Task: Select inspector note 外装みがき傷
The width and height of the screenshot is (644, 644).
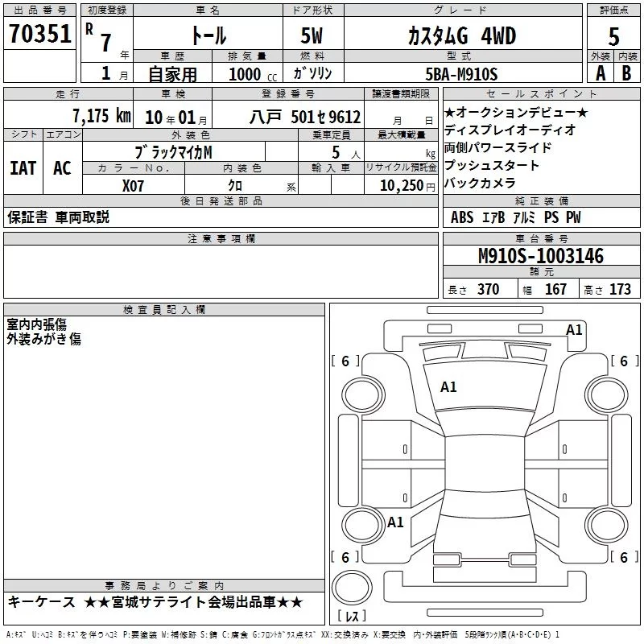Action: coord(44,339)
